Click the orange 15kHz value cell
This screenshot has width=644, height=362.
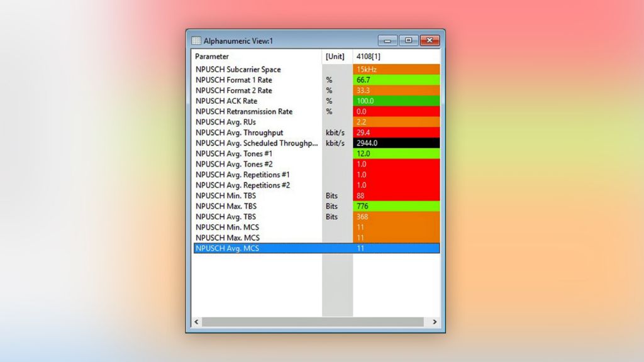(396, 70)
